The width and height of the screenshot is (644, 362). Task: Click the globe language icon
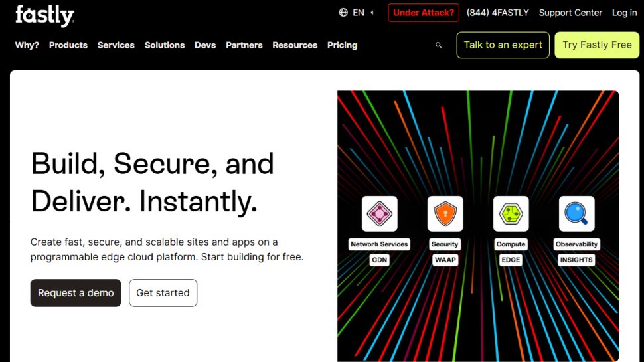click(343, 13)
